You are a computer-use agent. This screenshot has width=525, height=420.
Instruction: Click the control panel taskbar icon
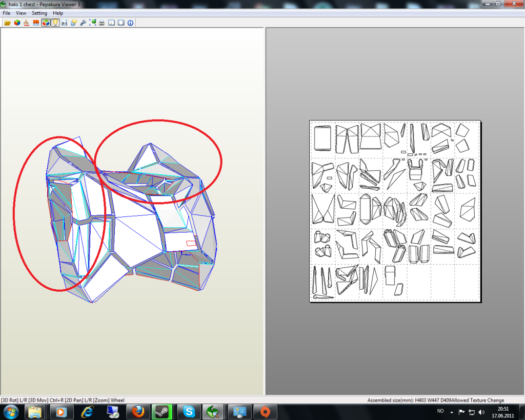[239, 412]
